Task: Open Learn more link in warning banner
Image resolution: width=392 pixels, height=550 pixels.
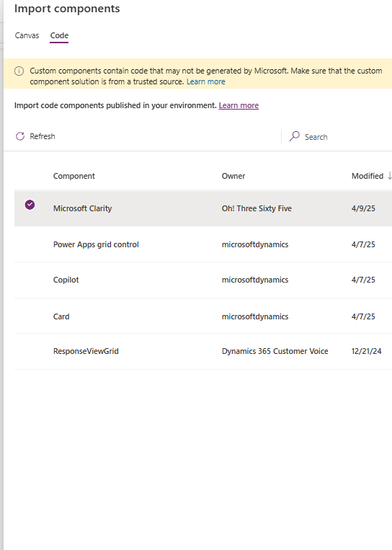Action: (206, 81)
